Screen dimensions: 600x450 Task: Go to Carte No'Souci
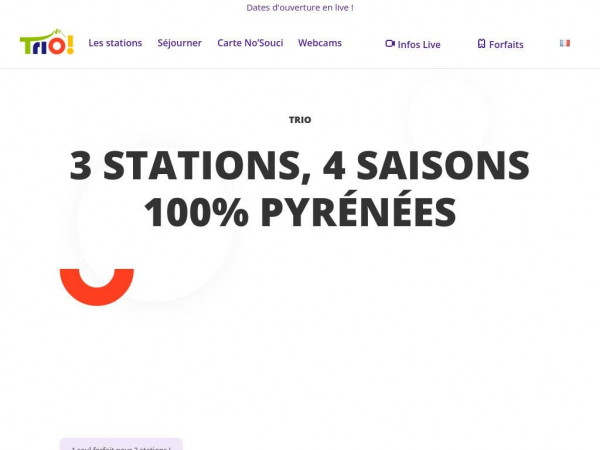coord(250,43)
